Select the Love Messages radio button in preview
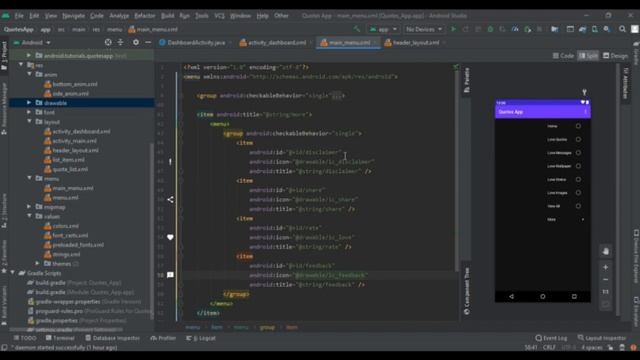640x360 pixels. pos(578,153)
